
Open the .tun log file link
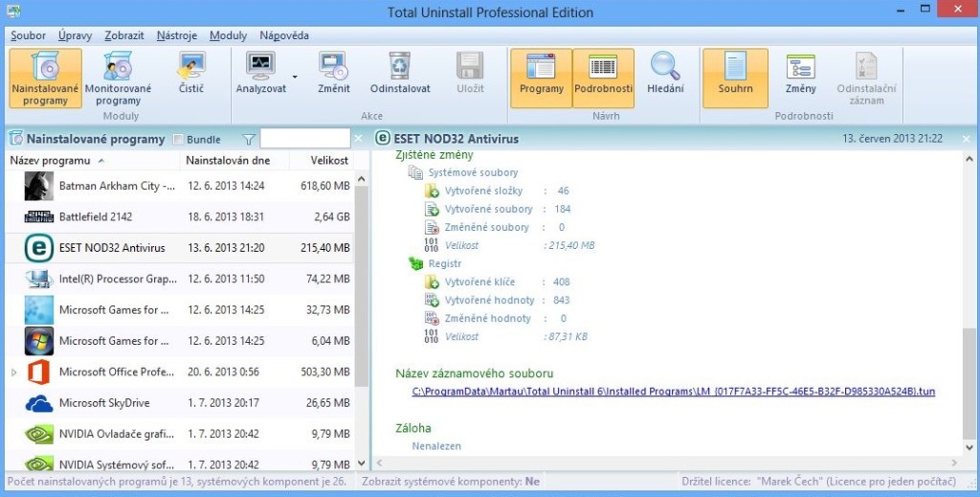point(674,392)
